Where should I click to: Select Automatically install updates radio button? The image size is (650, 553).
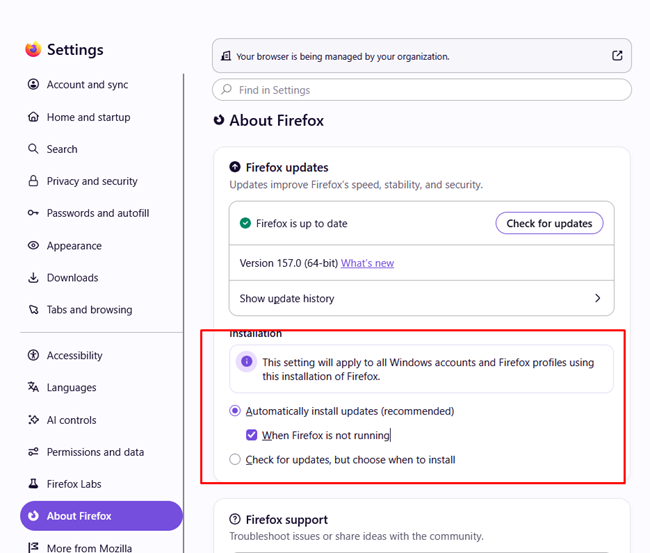235,411
